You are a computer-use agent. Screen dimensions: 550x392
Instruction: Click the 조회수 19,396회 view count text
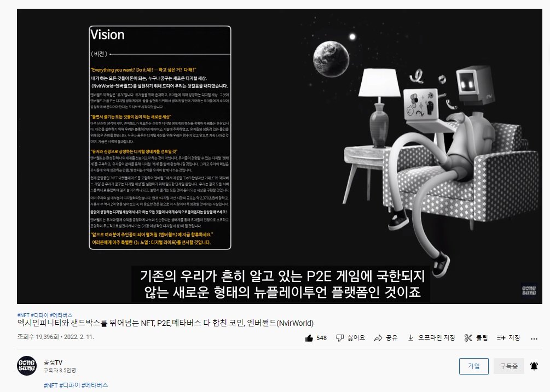point(38,337)
